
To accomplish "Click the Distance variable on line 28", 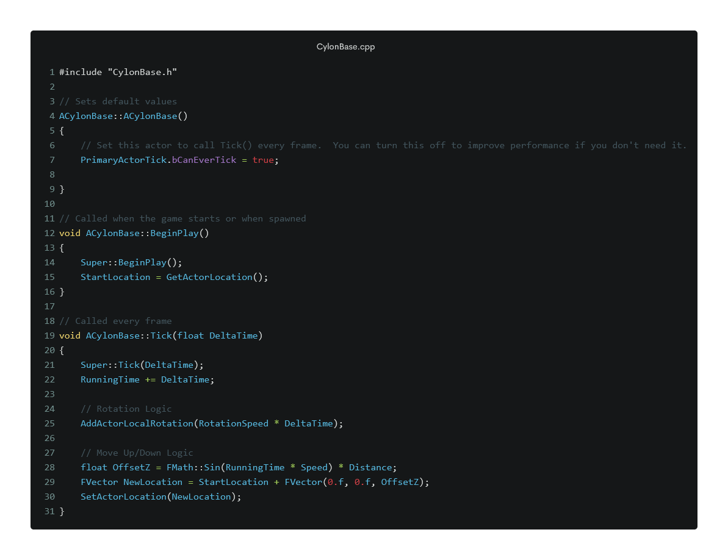I will [x=370, y=467].
